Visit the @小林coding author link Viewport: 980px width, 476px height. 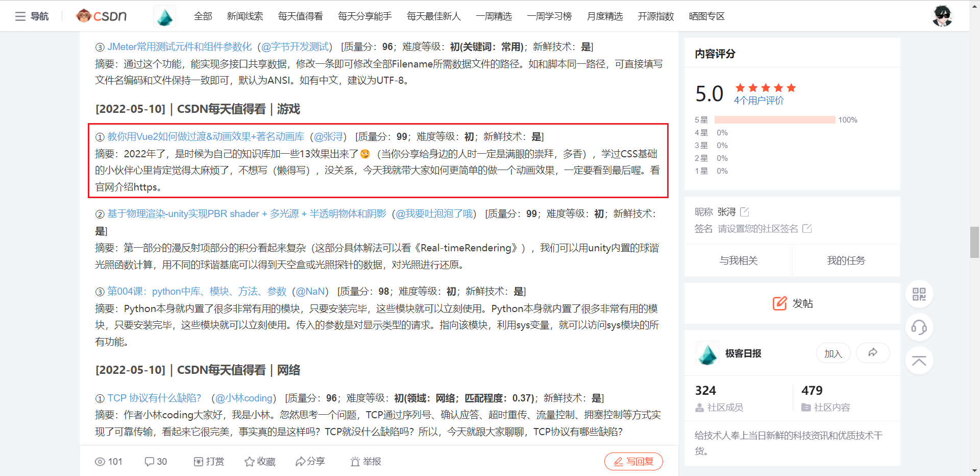tap(244, 398)
